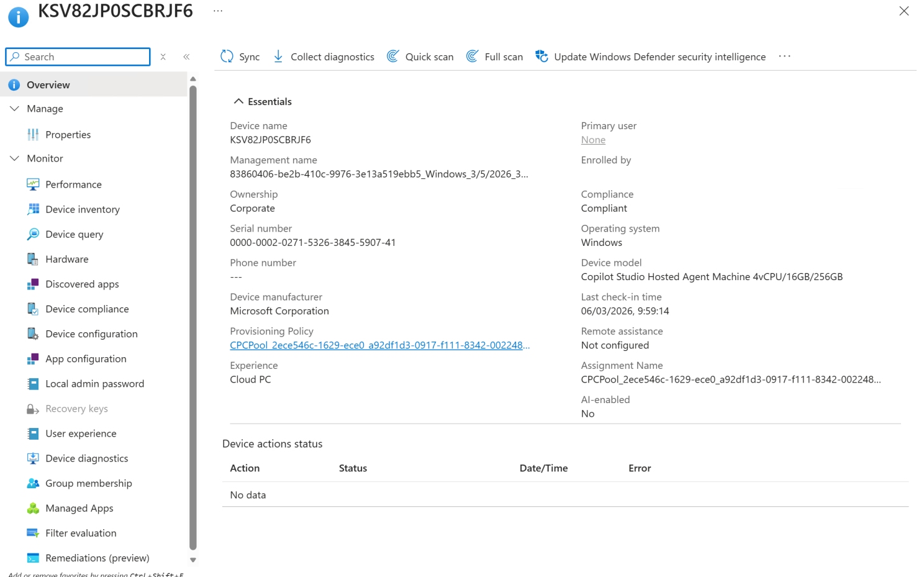Start a Quick scan via its icon

392,57
